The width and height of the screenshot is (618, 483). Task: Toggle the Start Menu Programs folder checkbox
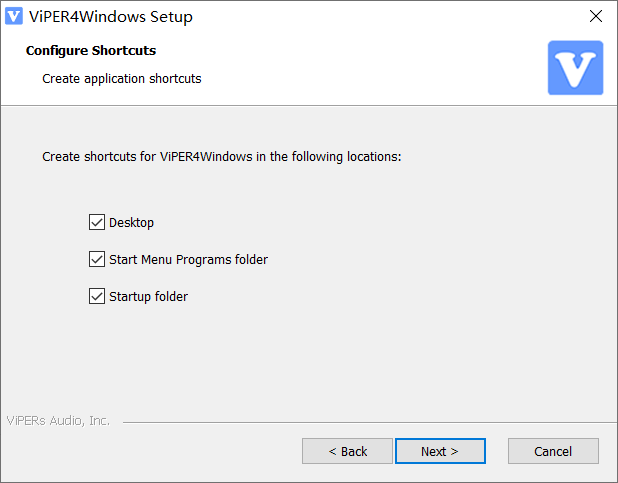coord(97,259)
